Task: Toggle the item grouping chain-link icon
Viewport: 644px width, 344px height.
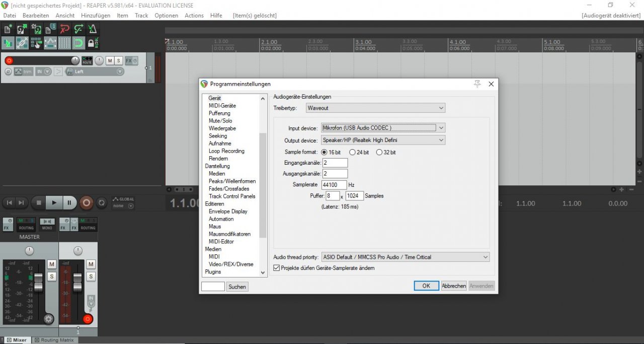Action: (22, 43)
